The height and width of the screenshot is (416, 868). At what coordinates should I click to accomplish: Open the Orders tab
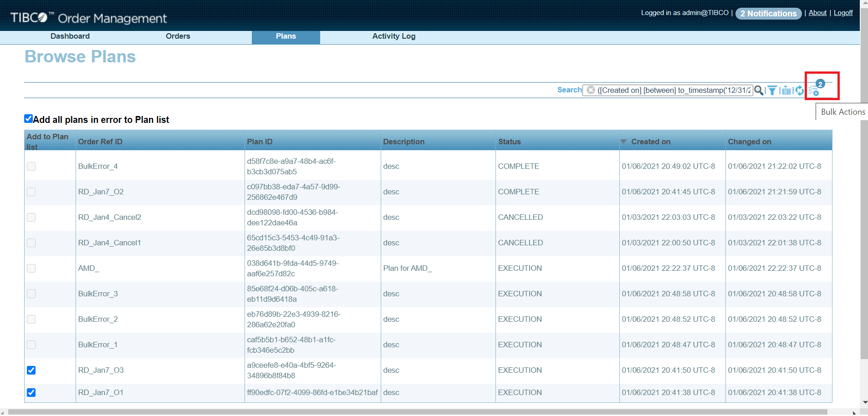point(178,36)
